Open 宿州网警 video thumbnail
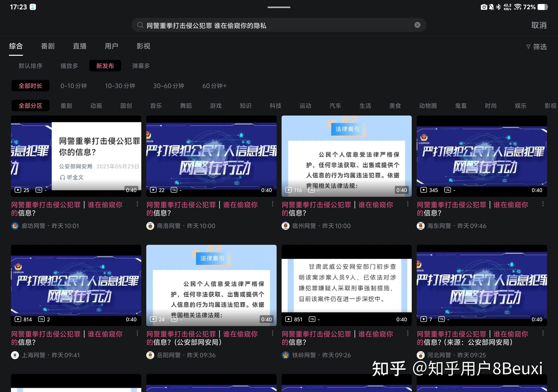Screen dimensions: 558x392 point(347,156)
